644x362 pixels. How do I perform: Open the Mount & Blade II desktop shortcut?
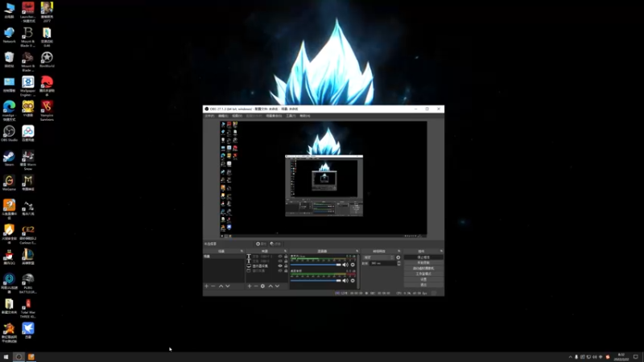28,37
